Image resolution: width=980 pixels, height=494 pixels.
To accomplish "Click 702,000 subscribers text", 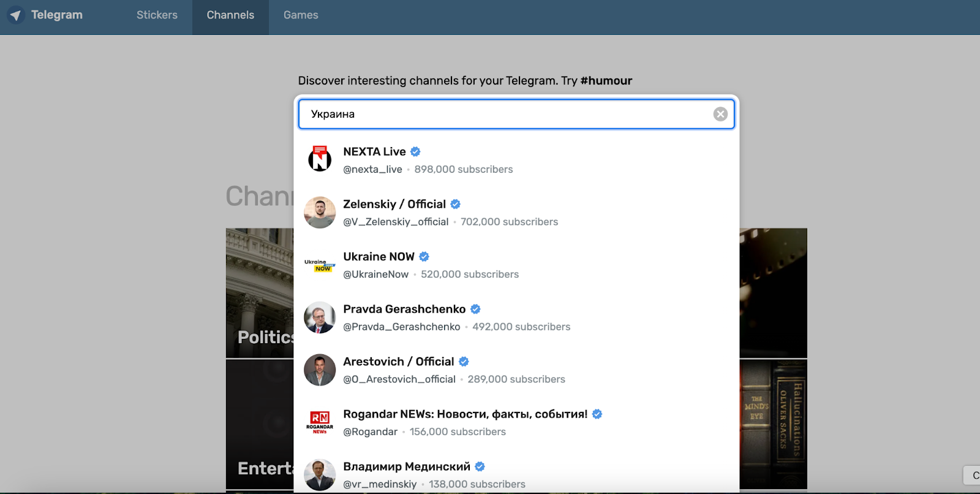I will pos(510,222).
